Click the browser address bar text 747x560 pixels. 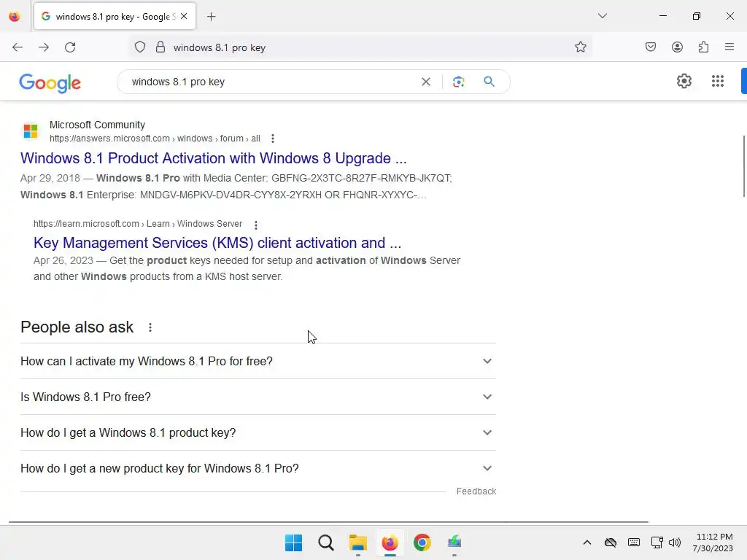pyautogui.click(x=219, y=47)
